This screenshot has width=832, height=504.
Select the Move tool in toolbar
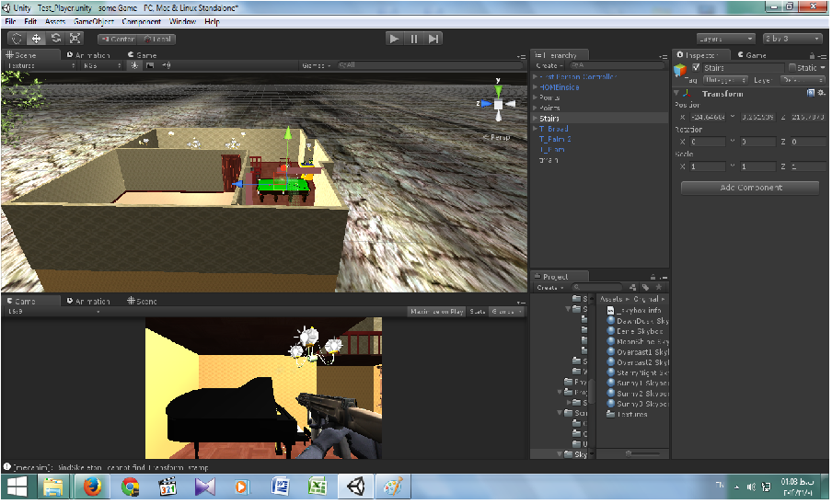tap(37, 39)
